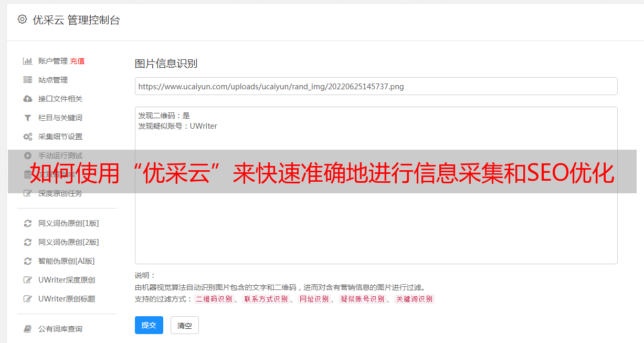This screenshot has height=343, width=644.
Task: Click the gears icon next to 采集细节设置
Action: pos(28,137)
